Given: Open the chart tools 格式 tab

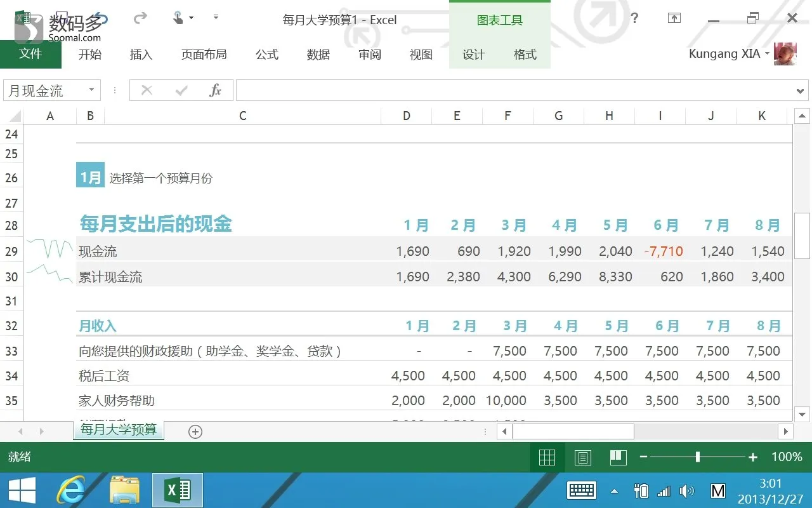Looking at the screenshot, I should click(x=525, y=55).
